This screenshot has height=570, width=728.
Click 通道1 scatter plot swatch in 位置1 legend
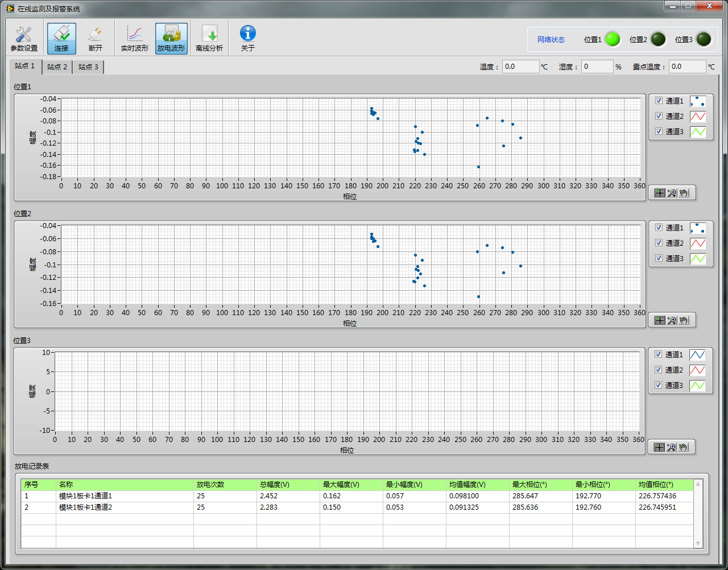698,101
